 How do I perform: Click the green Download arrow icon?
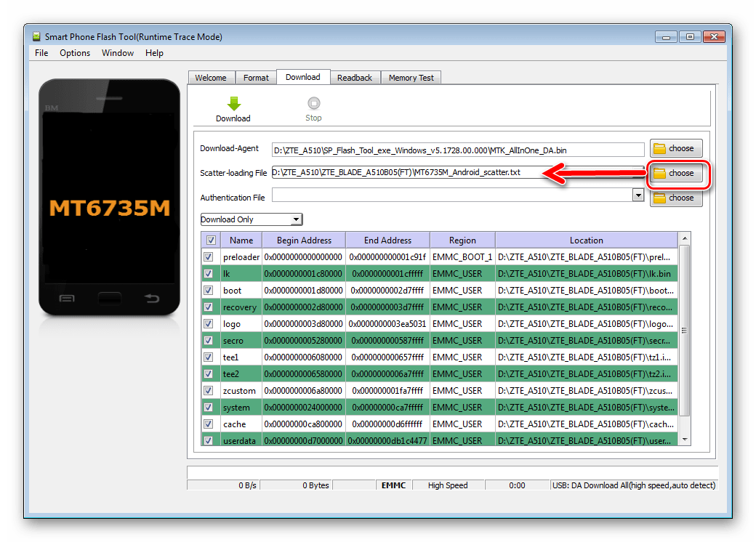point(234,104)
